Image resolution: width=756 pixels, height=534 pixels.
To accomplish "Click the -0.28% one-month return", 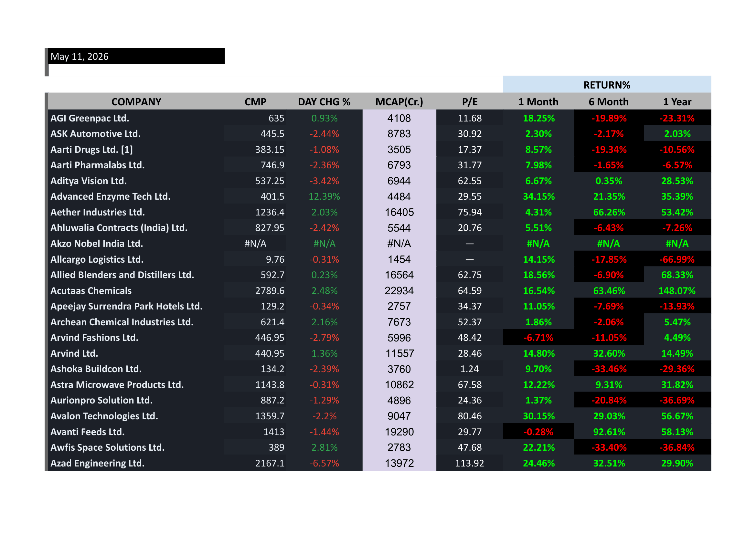I will [538, 432].
